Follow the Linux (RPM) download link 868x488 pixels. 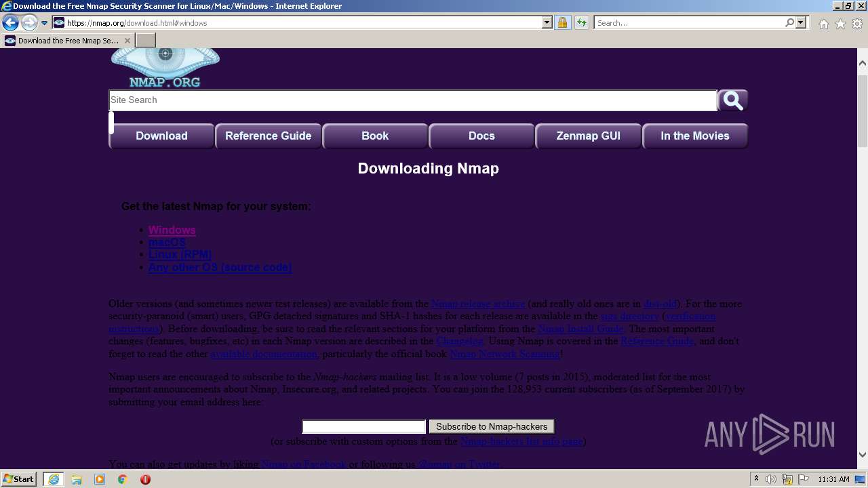tap(180, 255)
